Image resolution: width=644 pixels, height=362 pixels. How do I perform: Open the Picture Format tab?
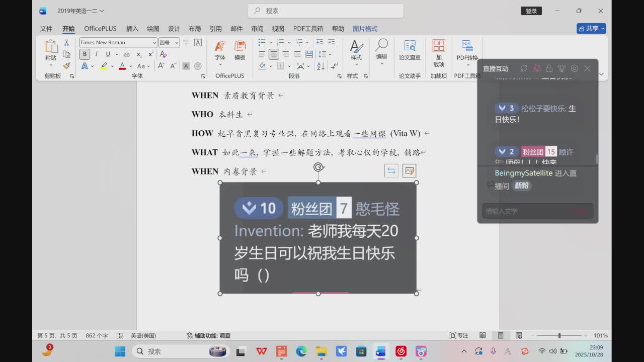click(365, 29)
